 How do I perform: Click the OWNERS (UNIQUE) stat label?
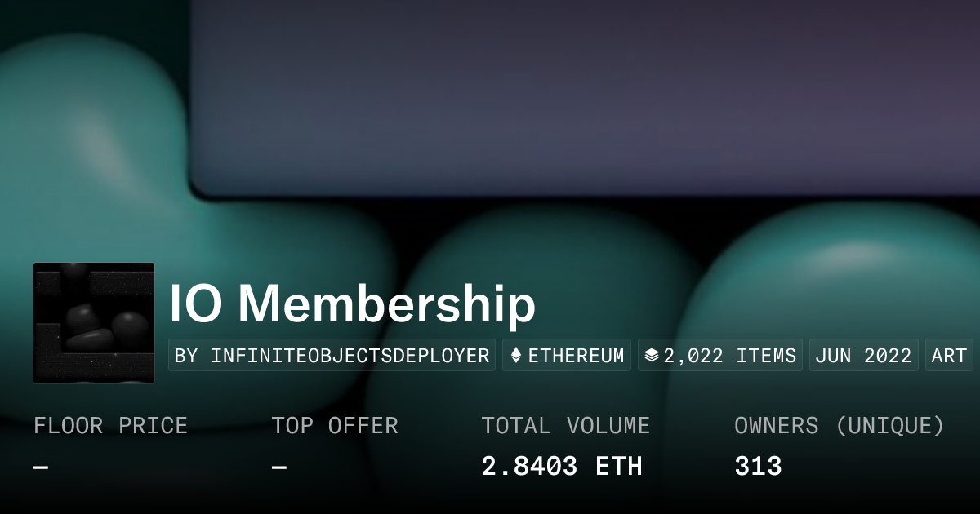(x=840, y=426)
